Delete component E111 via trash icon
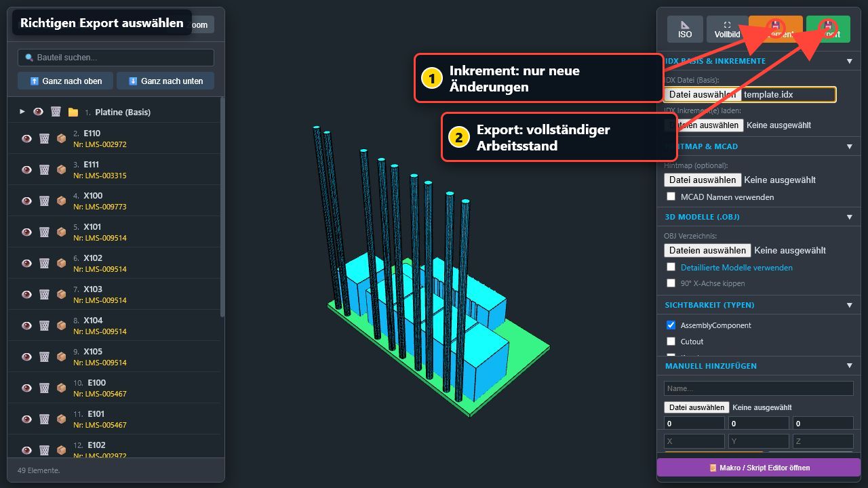 (44, 169)
